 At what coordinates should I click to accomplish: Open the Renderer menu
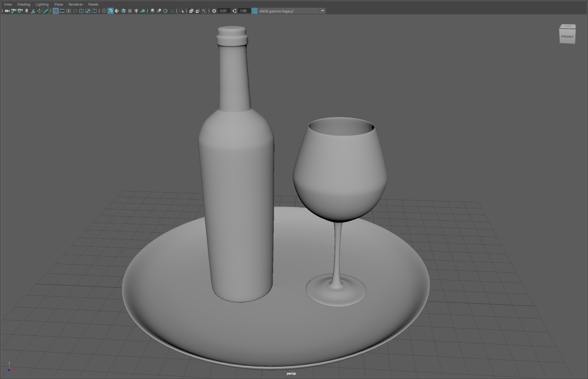pyautogui.click(x=76, y=4)
